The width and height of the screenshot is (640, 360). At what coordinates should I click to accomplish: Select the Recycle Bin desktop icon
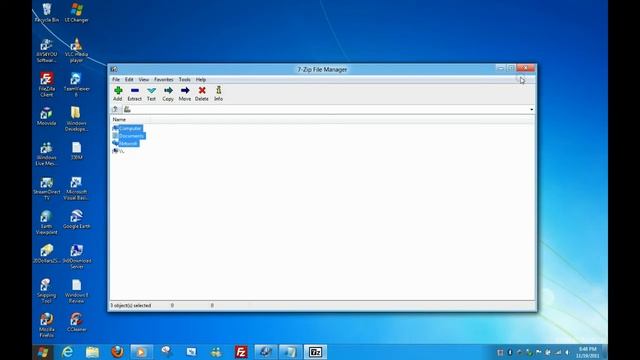47,13
